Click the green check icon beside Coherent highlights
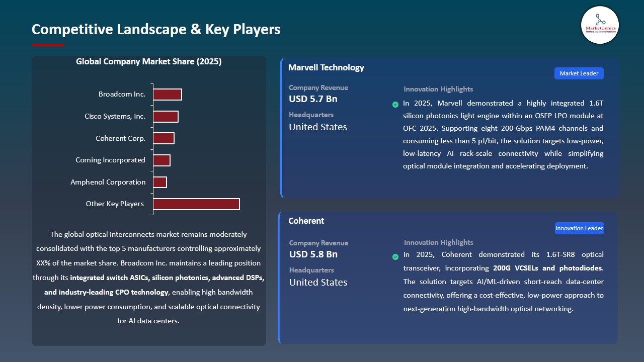Image resolution: width=644 pixels, height=362 pixels. [x=395, y=257]
